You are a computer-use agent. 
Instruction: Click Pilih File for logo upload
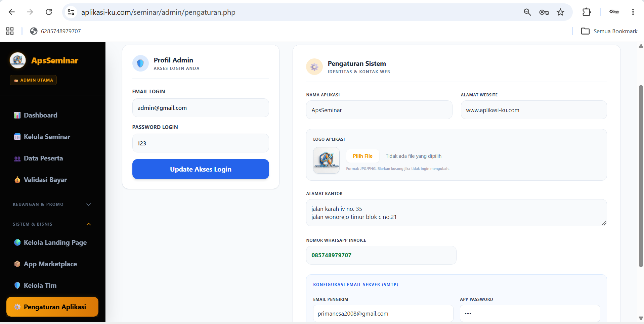pyautogui.click(x=362, y=156)
